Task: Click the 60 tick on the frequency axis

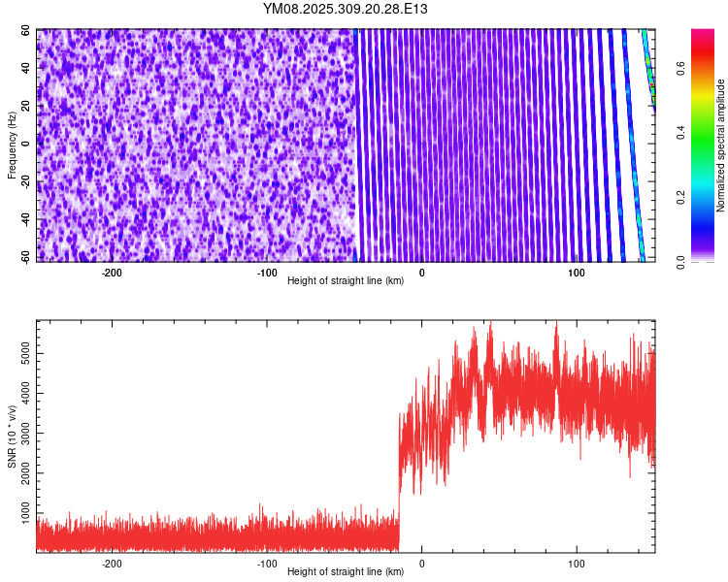Action: (27, 31)
